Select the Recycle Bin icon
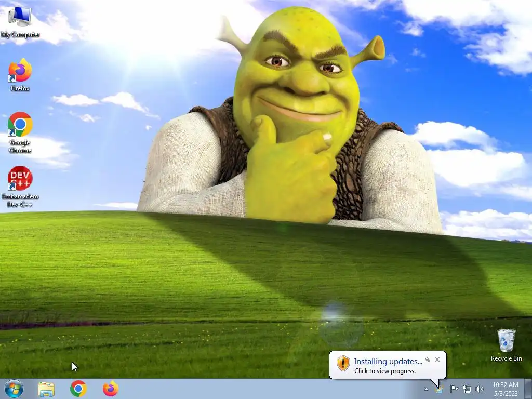Viewport: 532px width, 399px height. [x=506, y=345]
